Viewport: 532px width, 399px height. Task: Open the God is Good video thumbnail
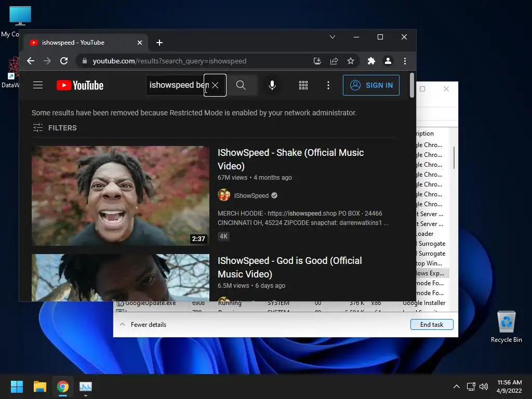point(121,277)
